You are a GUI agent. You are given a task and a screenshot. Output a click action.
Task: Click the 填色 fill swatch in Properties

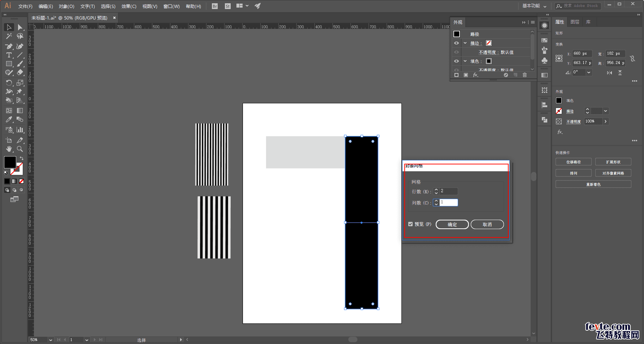tap(559, 100)
